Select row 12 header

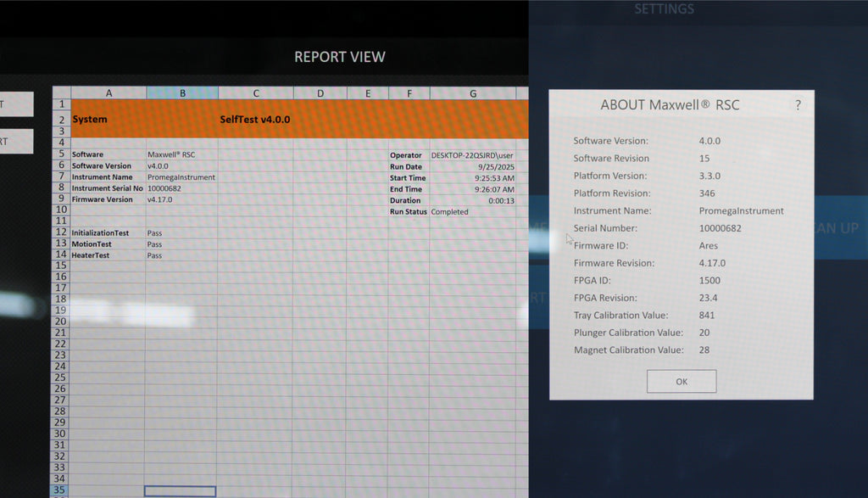(x=61, y=232)
